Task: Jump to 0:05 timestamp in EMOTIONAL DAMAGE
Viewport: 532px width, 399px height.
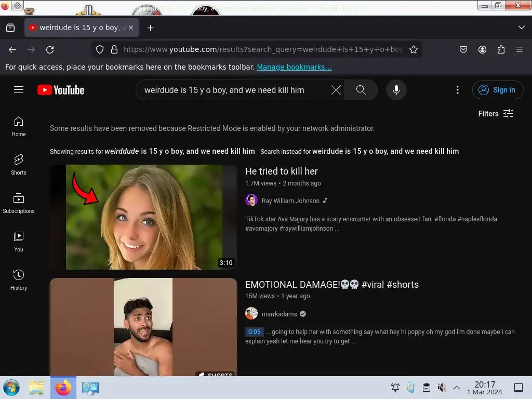Action: (x=254, y=332)
